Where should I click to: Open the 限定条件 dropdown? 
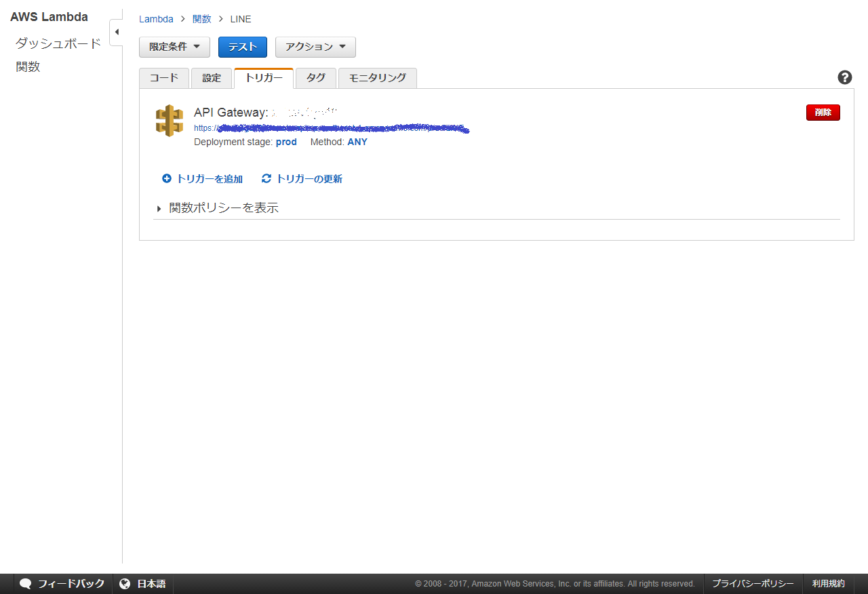174,47
